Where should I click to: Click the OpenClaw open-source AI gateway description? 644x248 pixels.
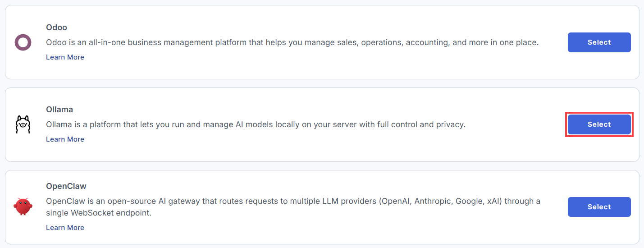point(293,207)
